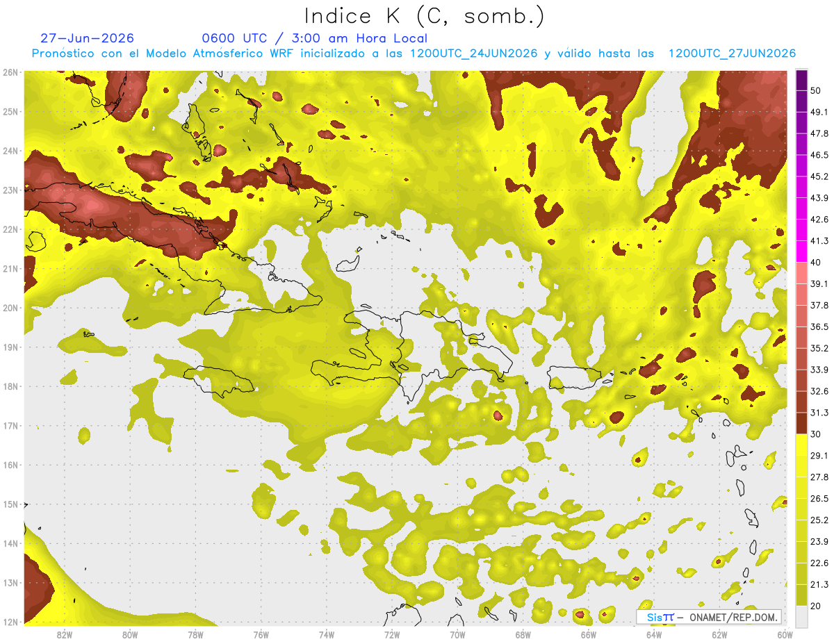This screenshot has width=834, height=644.
Task: Click the "SisTT - ONAMET/REP.DOM." credit box
Action: pos(708,617)
